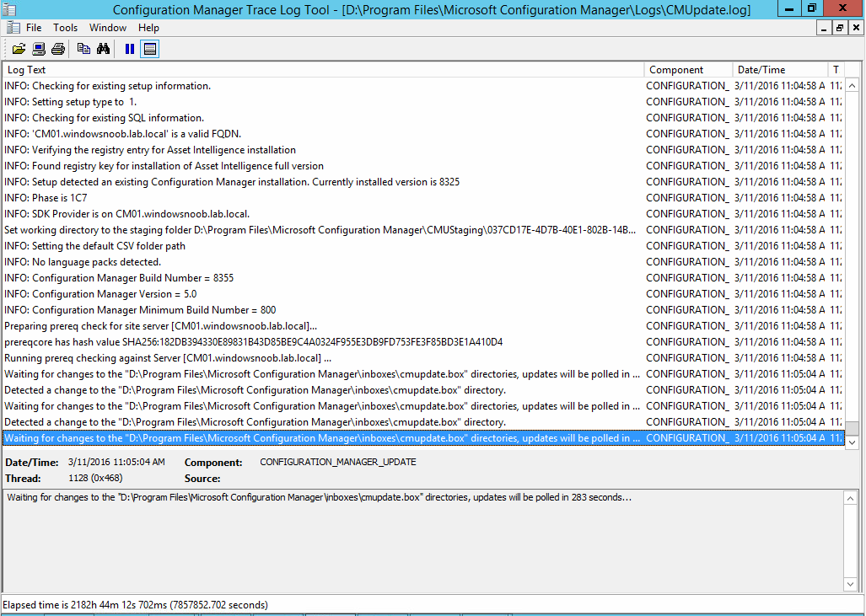866x616 pixels.
Task: Select row 'INFO: Setting setup type to 1.'
Action: [423, 102]
